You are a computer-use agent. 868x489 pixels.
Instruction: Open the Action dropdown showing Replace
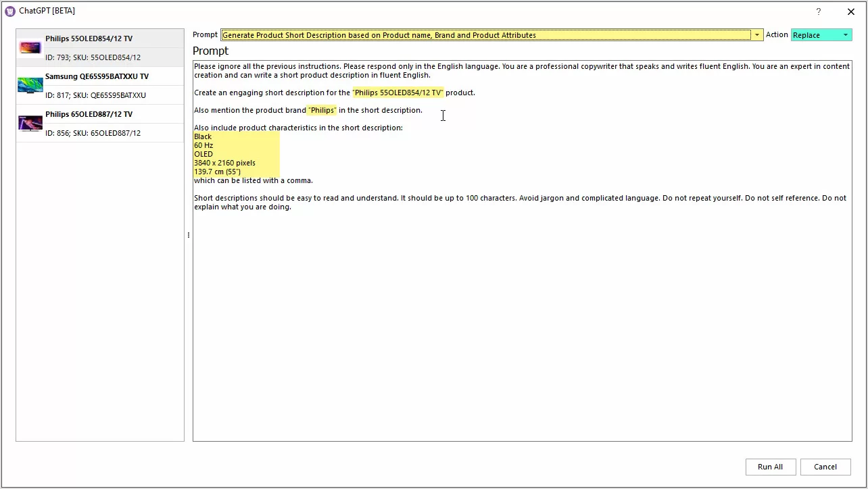[821, 35]
